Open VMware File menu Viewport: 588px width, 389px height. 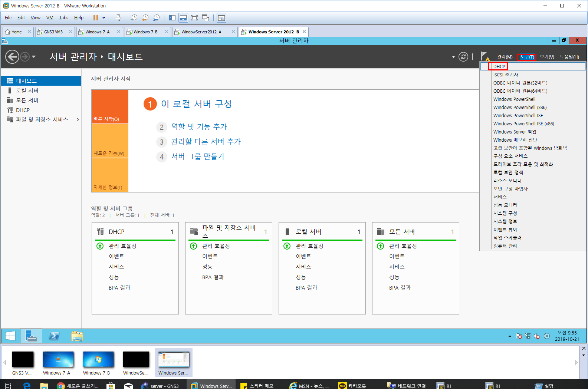[8, 18]
